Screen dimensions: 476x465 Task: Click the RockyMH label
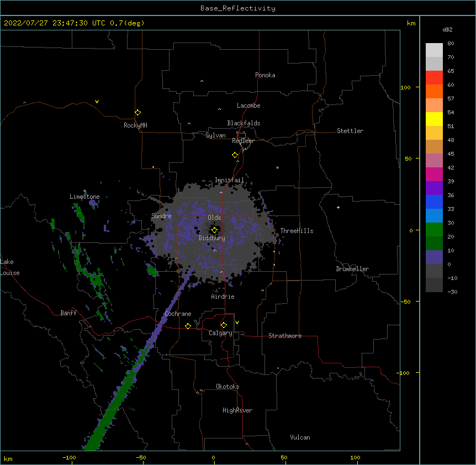[135, 125]
